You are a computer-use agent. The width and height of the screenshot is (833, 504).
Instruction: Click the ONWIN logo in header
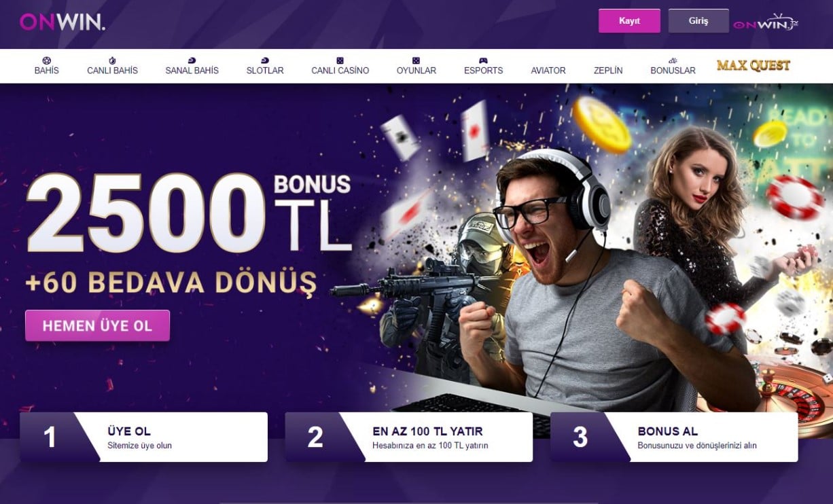[63, 22]
